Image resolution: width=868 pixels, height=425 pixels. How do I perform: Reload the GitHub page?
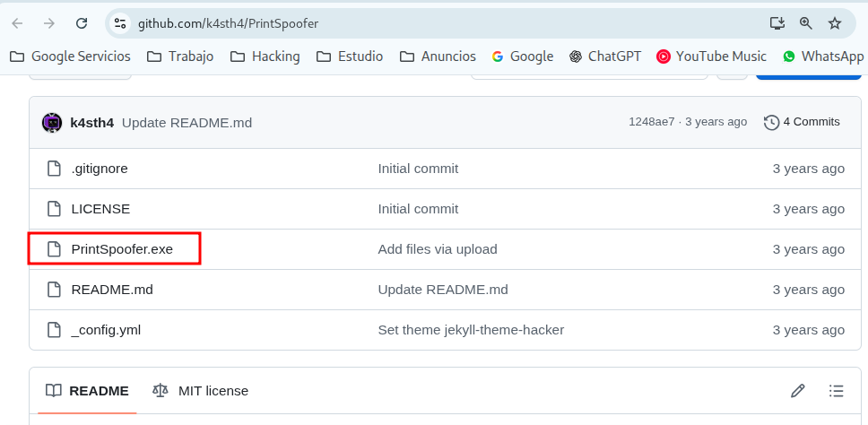(82, 23)
